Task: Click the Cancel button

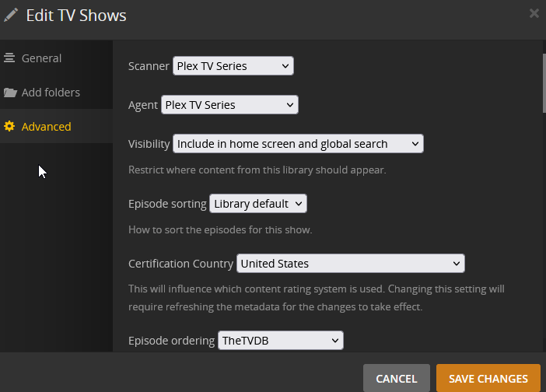Action: pos(396,379)
